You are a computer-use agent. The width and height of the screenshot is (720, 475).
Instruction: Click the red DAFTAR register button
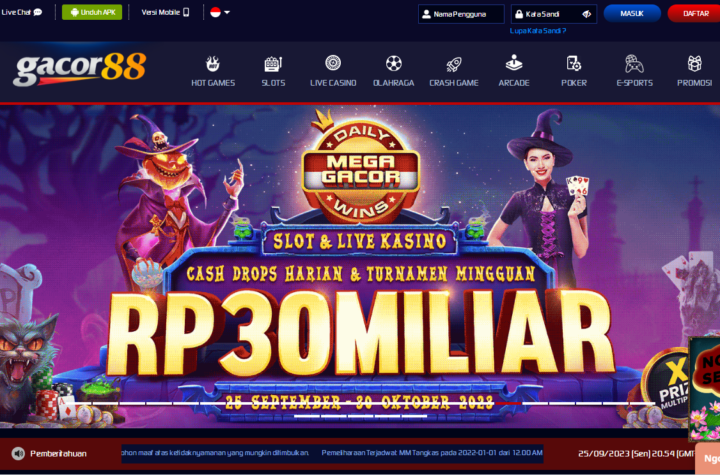(x=694, y=14)
